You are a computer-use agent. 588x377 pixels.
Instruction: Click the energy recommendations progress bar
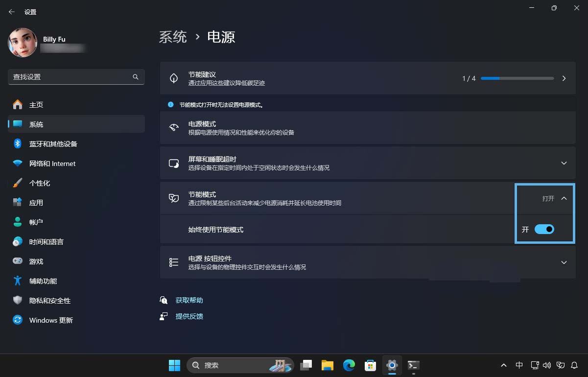tap(517, 78)
